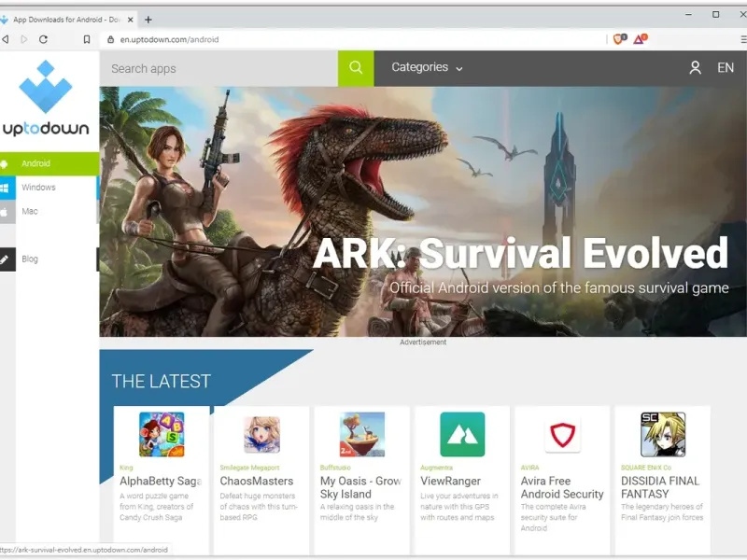Viewport: 747px width, 560px height.
Task: Click the browser back arrow
Action: pos(5,39)
